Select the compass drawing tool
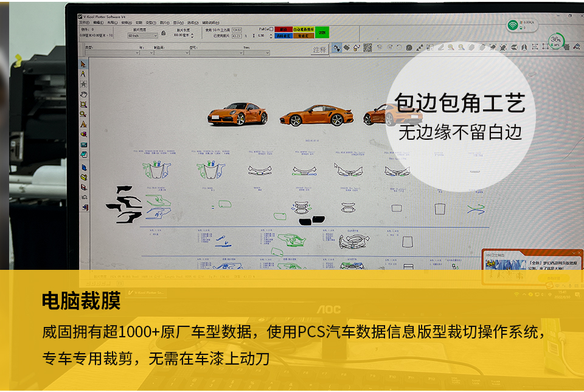The width and height of the screenshot is (584, 392). 83,74
